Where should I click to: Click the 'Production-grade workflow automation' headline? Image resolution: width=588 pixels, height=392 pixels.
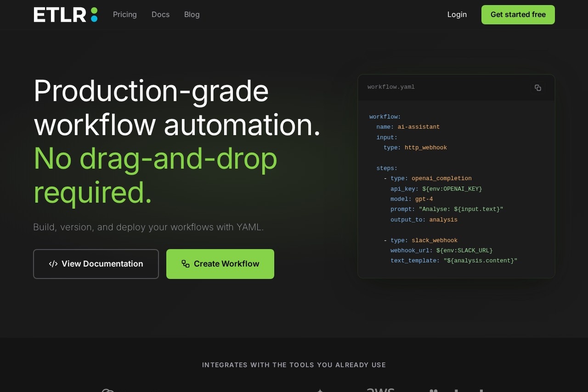click(177, 108)
